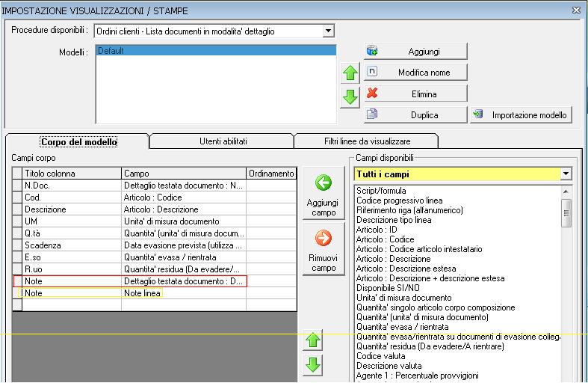Click the row selector for Descrizione row

click(x=17, y=209)
